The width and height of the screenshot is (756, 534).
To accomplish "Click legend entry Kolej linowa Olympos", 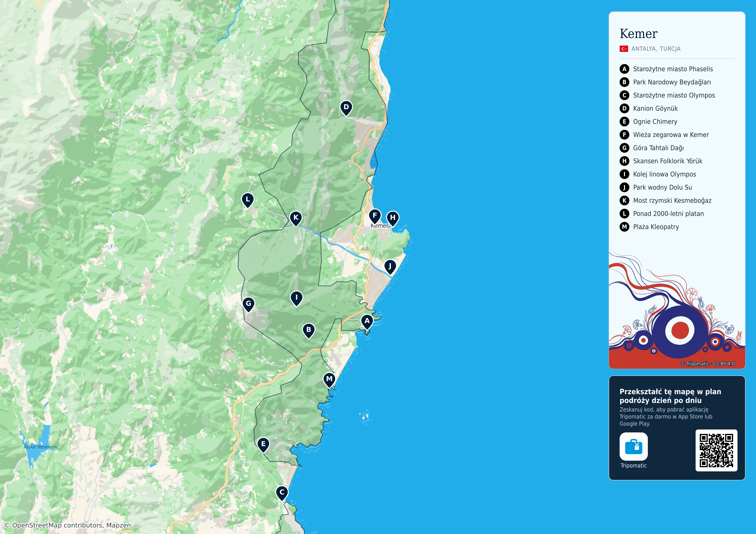I will tap(664, 174).
